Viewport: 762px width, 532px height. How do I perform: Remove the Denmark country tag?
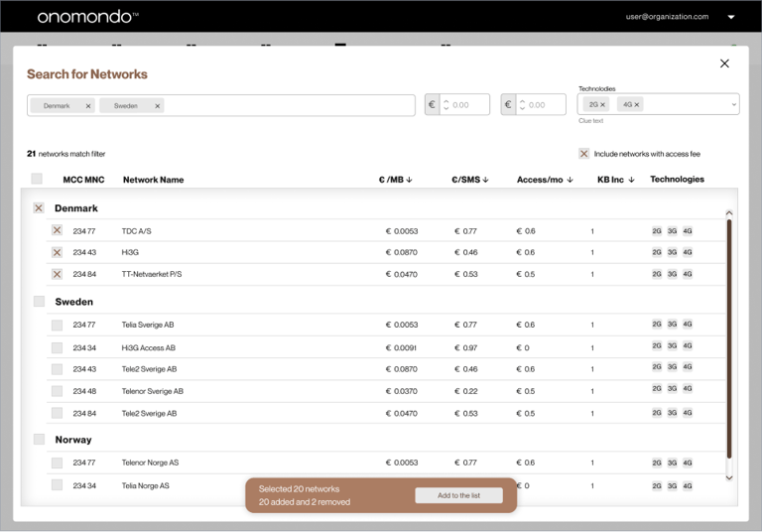point(88,106)
